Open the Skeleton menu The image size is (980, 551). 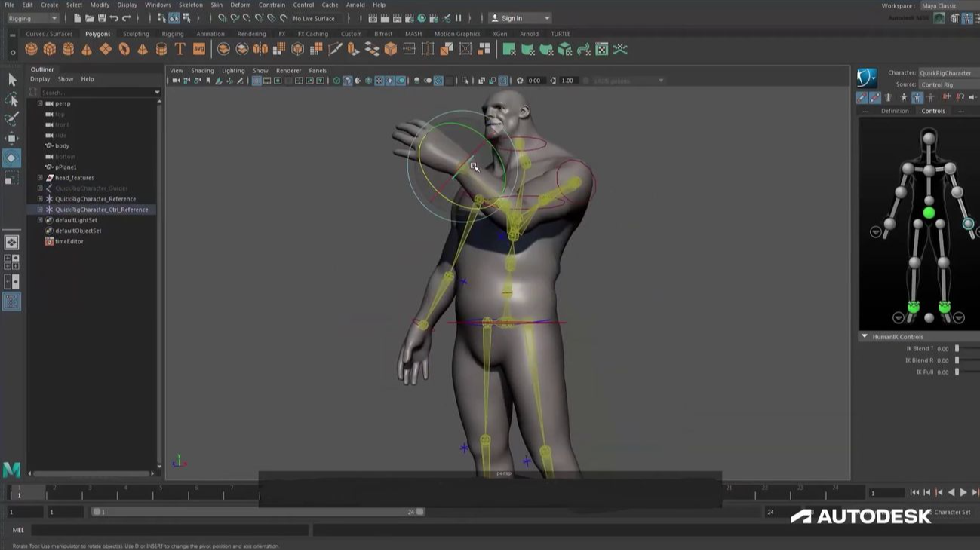pos(190,5)
